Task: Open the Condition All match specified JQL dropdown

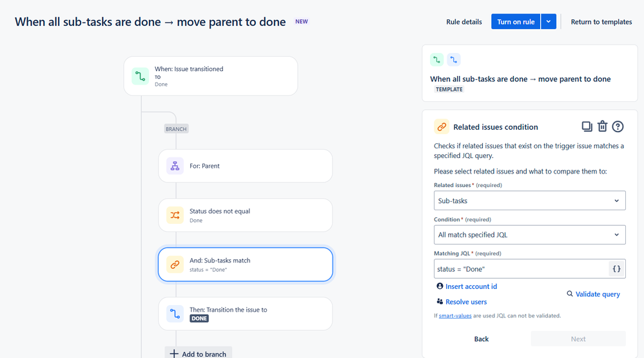Action: point(529,235)
